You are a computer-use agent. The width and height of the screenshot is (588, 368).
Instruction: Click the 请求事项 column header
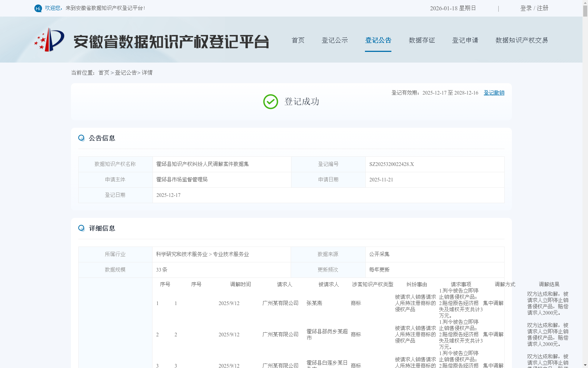pyautogui.click(x=461, y=284)
